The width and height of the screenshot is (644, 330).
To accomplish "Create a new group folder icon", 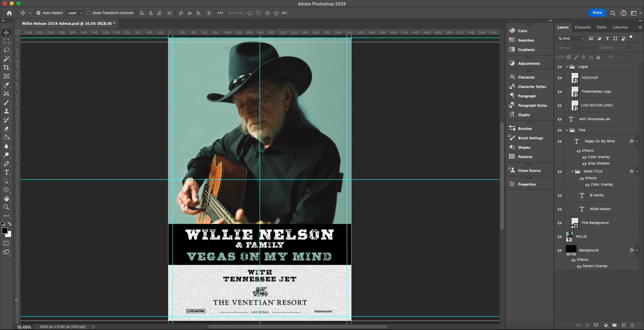I will click(614, 325).
